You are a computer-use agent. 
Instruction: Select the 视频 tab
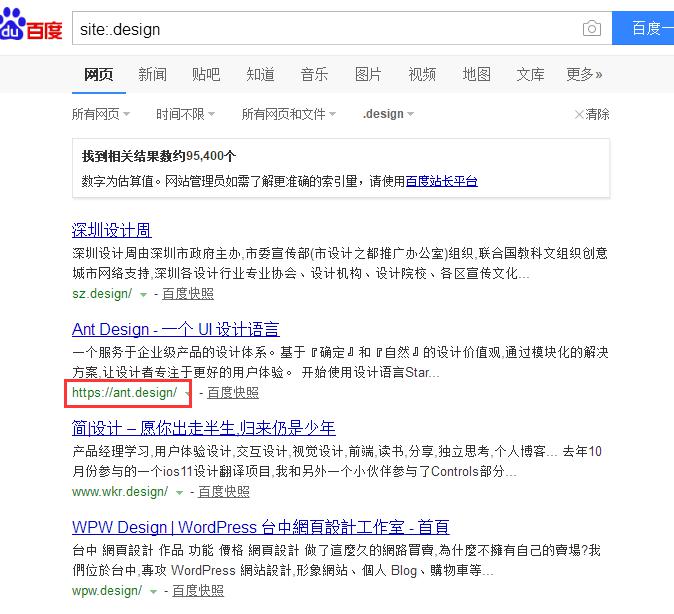click(x=422, y=74)
